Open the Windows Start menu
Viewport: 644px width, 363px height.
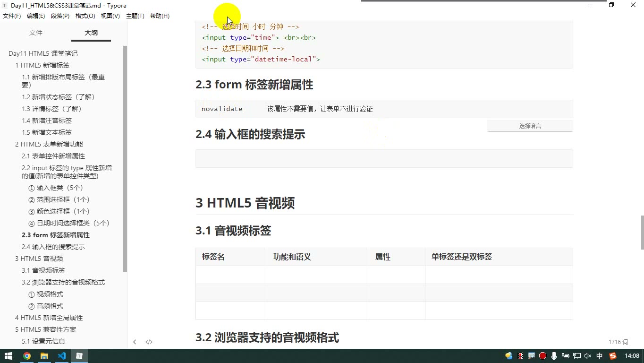point(8,356)
